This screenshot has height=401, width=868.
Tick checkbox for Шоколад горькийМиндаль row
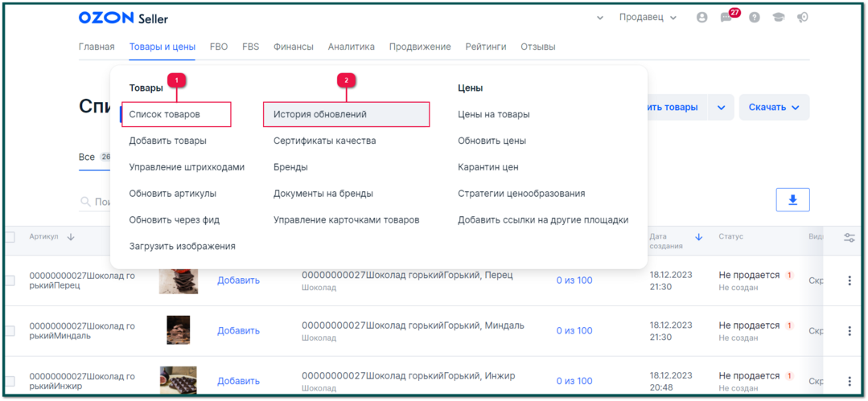(10, 331)
